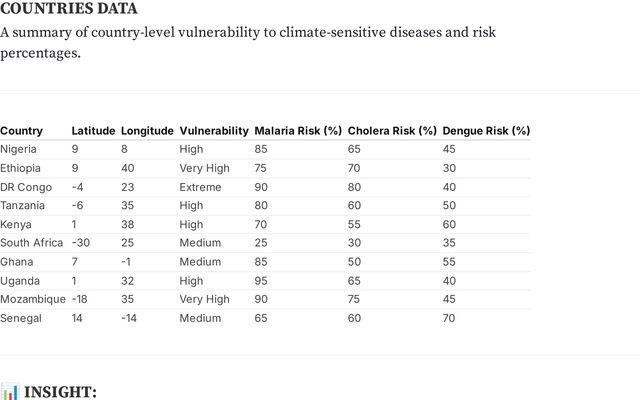Select the Dengue Risk (%) header

tap(486, 131)
